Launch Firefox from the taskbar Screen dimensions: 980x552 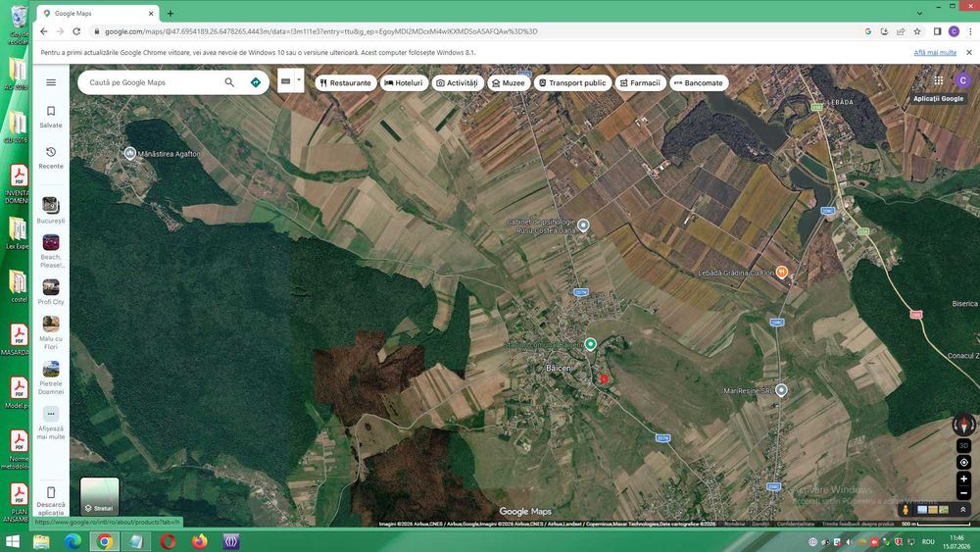[x=199, y=541]
